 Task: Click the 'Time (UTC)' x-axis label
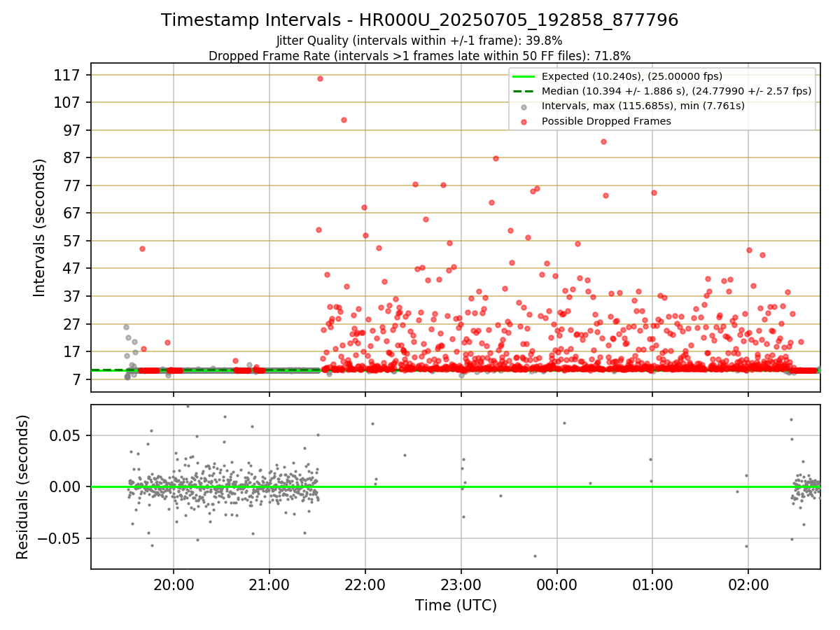pyautogui.click(x=456, y=605)
